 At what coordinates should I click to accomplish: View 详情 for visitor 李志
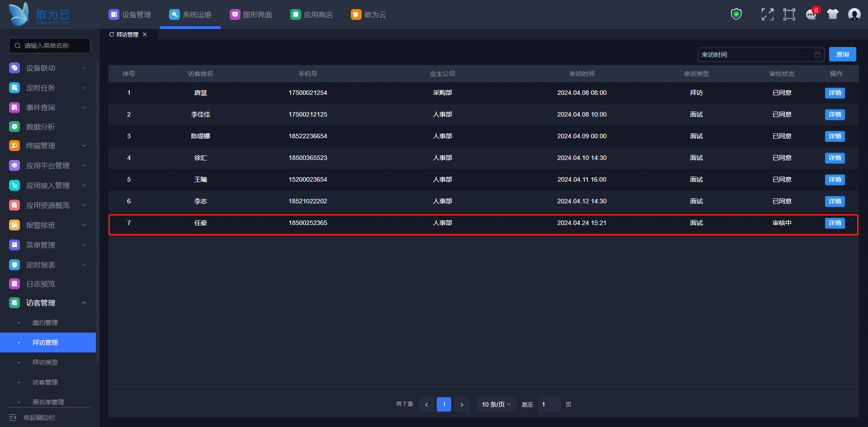pyautogui.click(x=835, y=201)
